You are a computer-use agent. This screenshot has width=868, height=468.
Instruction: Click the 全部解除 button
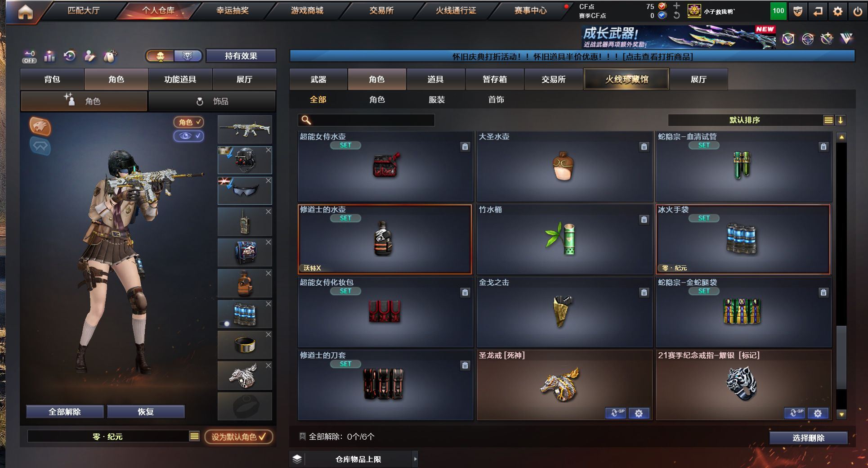pos(65,412)
